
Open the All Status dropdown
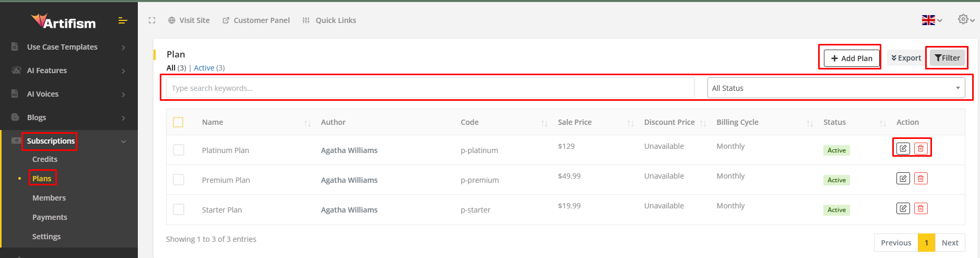point(835,88)
